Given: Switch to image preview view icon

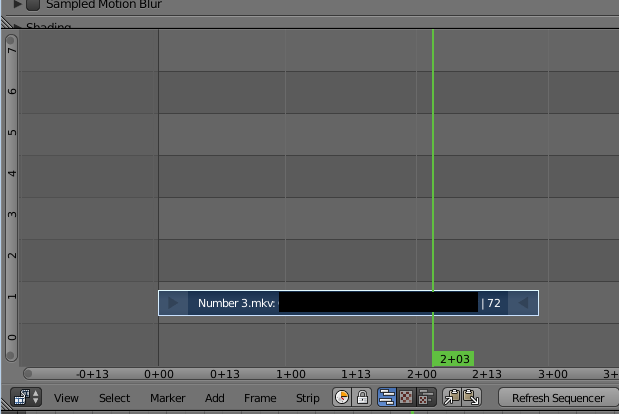Looking at the screenshot, I should [406, 397].
